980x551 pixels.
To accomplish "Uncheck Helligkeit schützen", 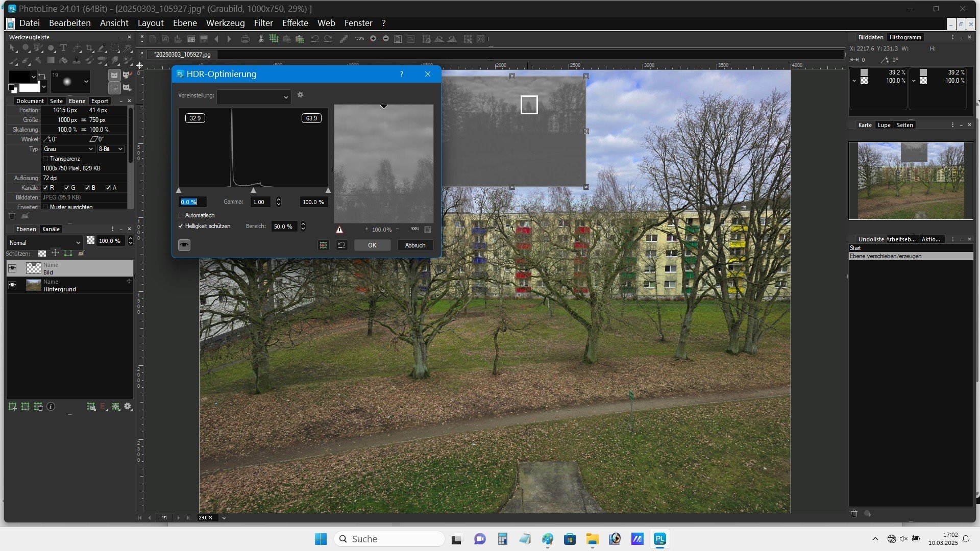I will [x=181, y=226].
